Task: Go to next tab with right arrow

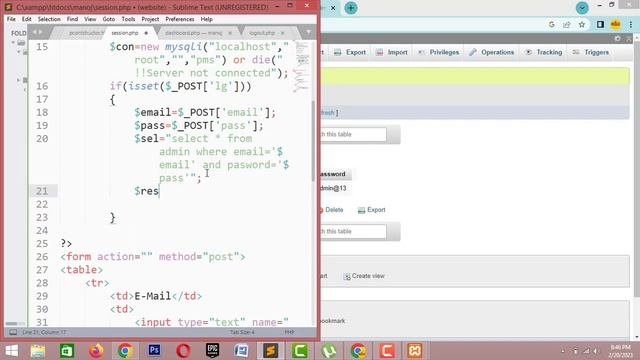Action: click(40, 32)
